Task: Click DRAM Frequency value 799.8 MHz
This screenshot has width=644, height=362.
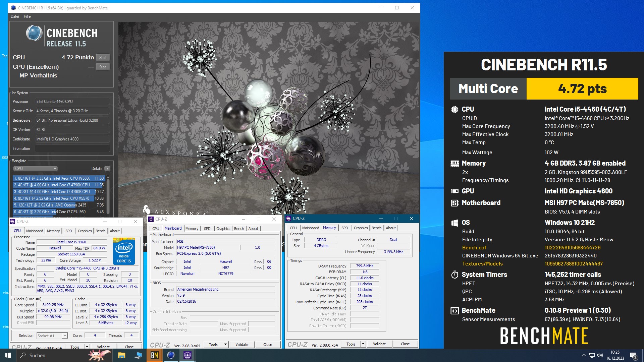Action: 365,266
